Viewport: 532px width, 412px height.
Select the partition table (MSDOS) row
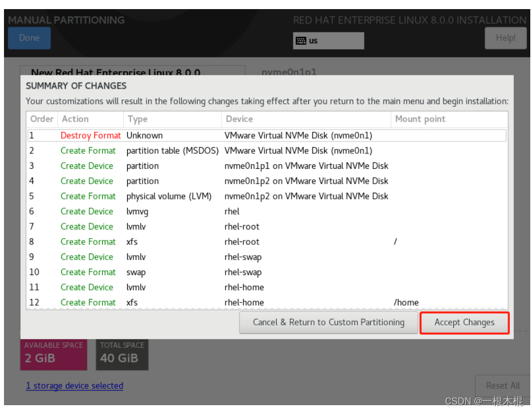tap(267, 151)
